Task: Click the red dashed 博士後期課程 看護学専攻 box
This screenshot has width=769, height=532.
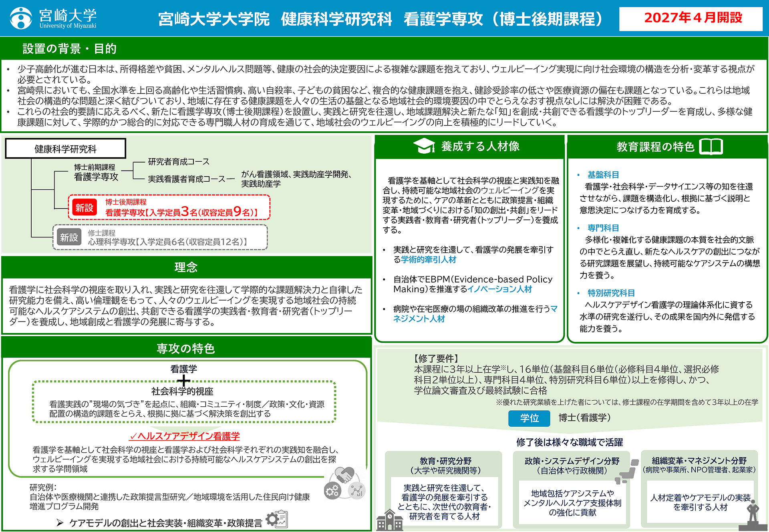Action: (169, 207)
